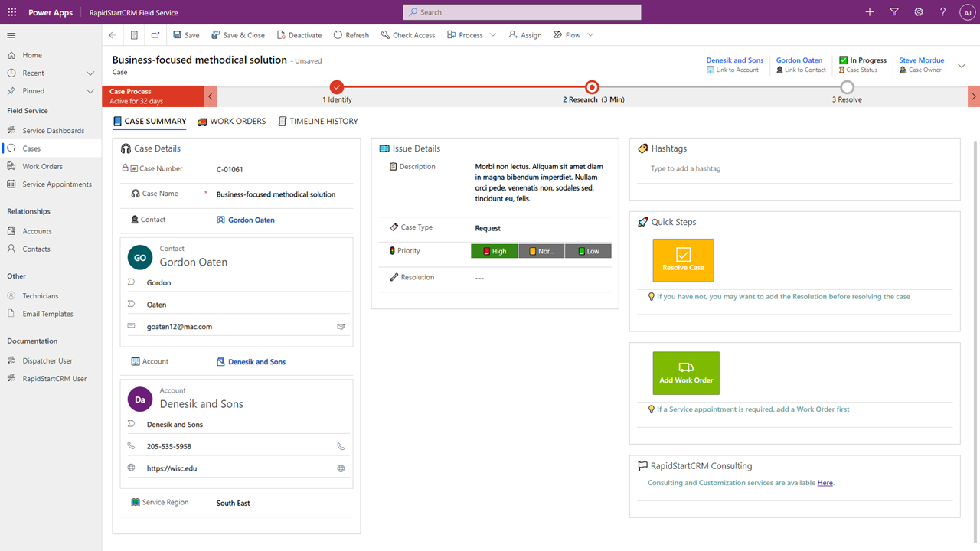The image size is (980, 551).
Task: Click the Case Process active stage label
Action: point(153,96)
